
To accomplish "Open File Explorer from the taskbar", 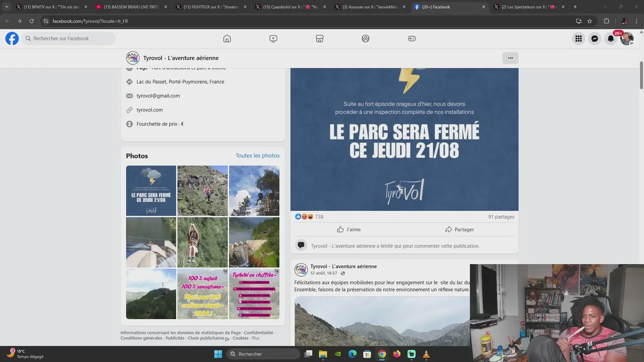I will (323, 354).
